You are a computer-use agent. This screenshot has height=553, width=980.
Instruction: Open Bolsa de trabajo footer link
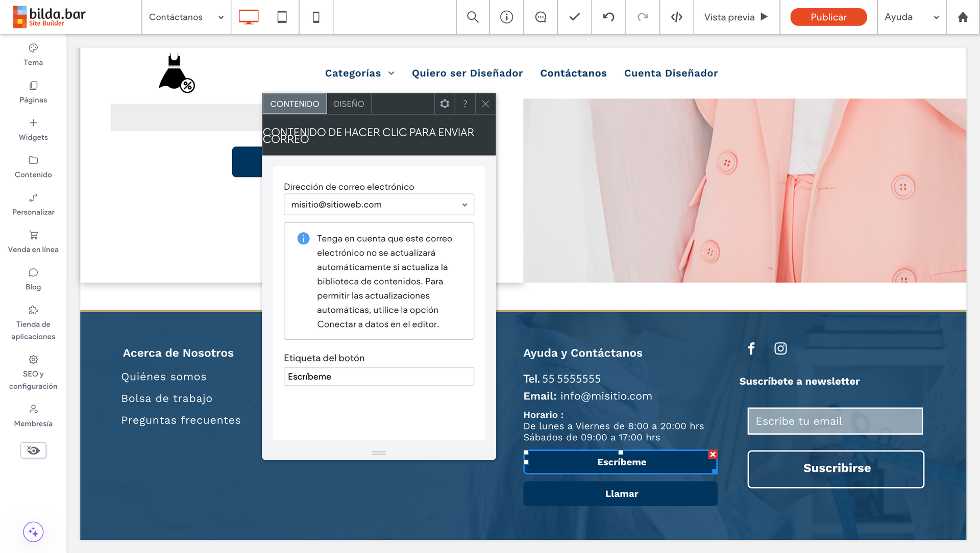pos(167,398)
